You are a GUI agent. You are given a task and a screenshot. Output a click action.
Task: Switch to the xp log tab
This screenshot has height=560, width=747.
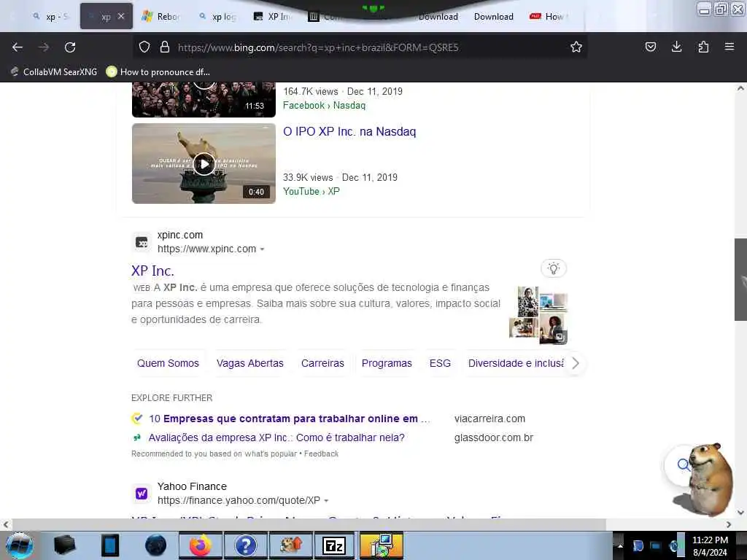(218, 17)
